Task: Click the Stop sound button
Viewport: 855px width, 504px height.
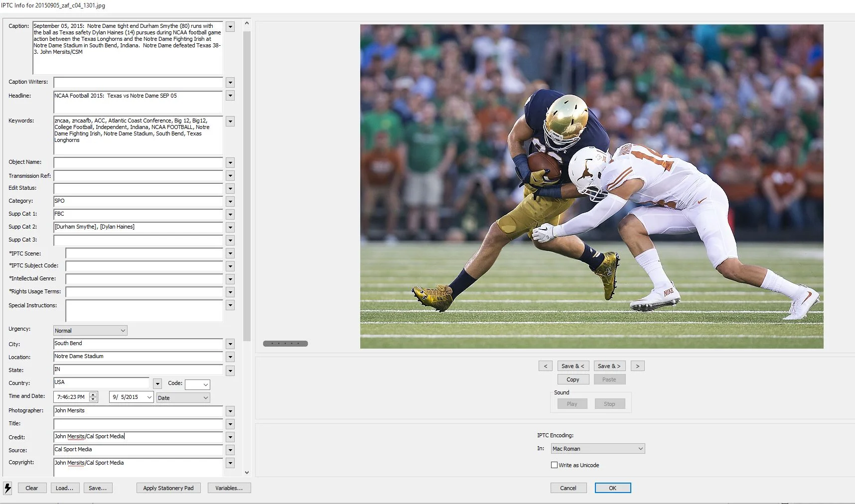Action: [x=609, y=404]
